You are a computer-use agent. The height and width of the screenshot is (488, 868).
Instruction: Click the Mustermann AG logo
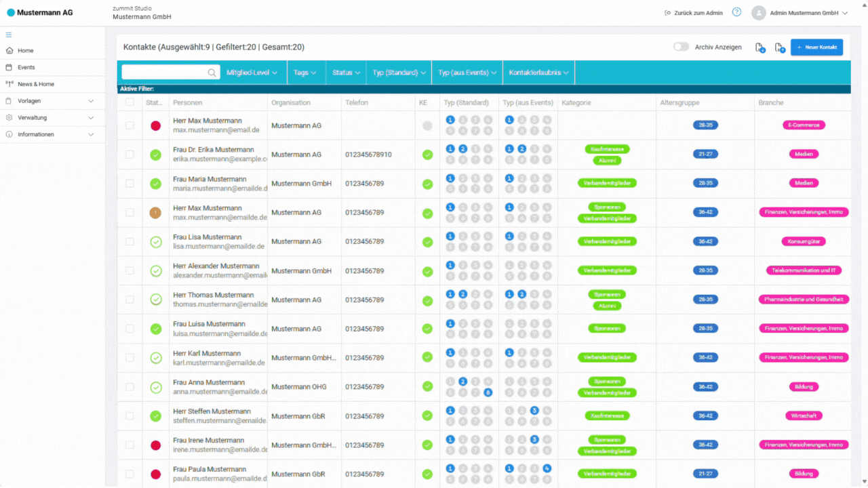coord(40,12)
